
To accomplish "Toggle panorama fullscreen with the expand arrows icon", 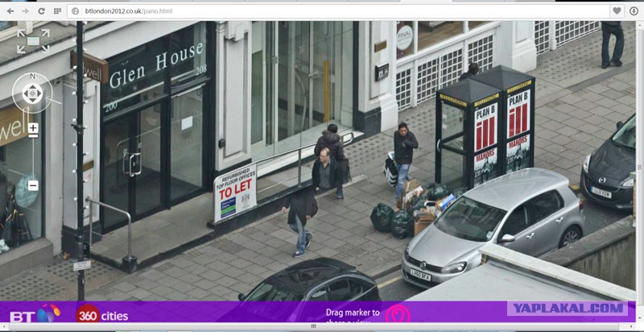I will (33, 40).
